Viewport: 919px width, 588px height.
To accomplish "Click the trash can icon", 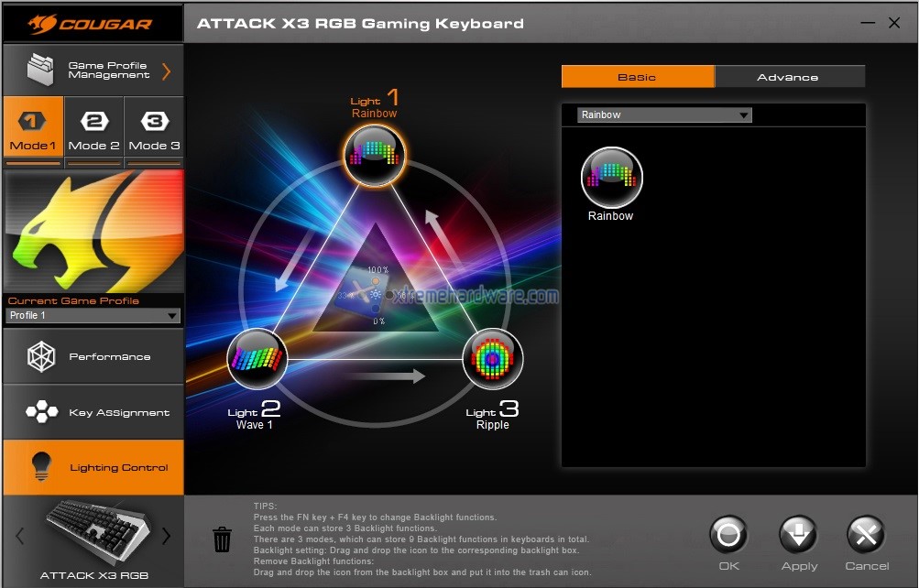I will tap(223, 539).
